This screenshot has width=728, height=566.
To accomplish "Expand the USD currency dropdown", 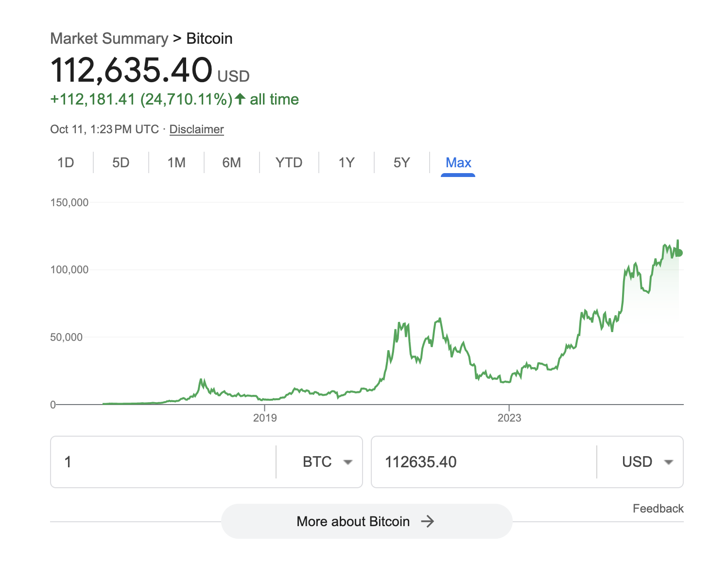I will [x=647, y=462].
